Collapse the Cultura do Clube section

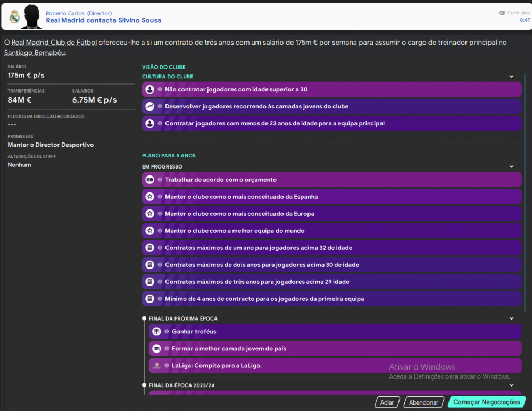pos(511,77)
